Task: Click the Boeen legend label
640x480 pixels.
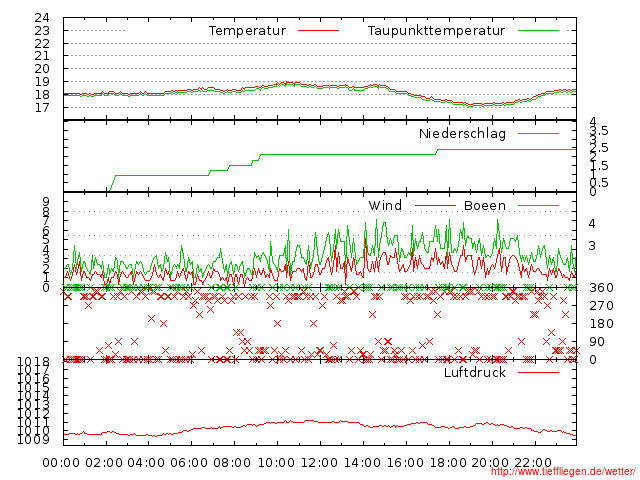Action: pyautogui.click(x=485, y=205)
